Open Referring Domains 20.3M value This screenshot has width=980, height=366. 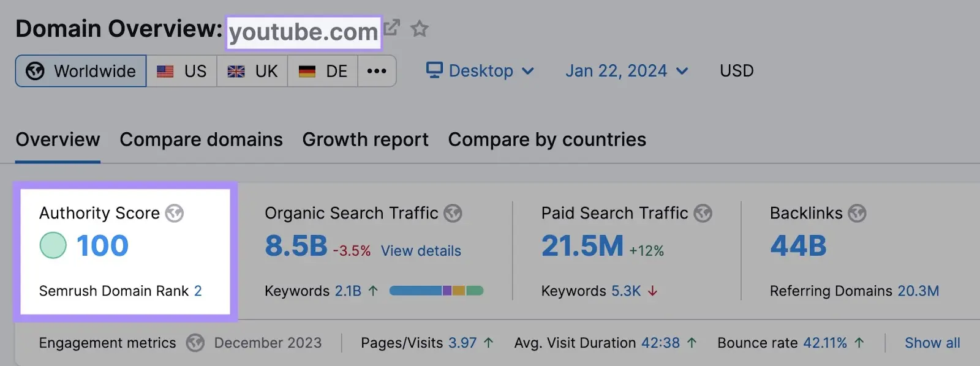(918, 291)
